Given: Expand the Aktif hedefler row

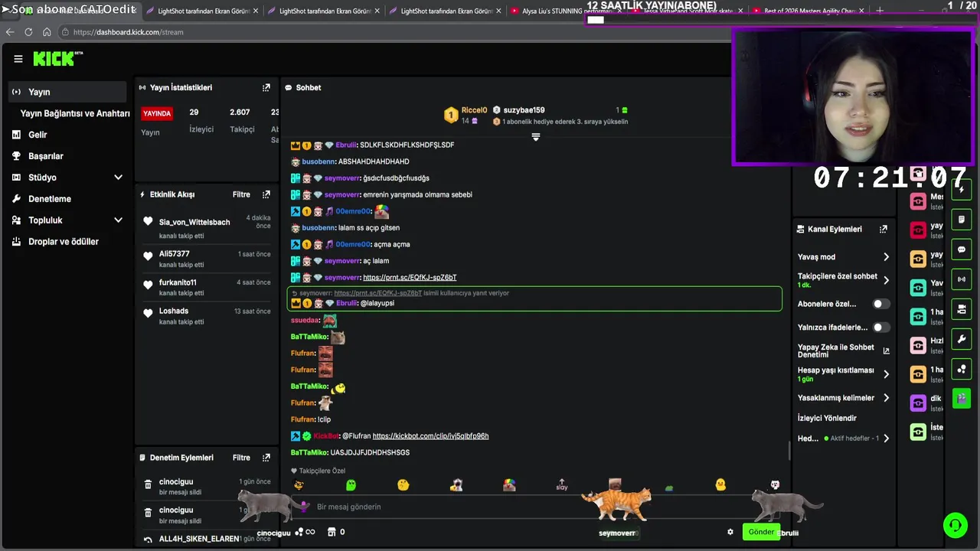Looking at the screenshot, I should click(843, 439).
